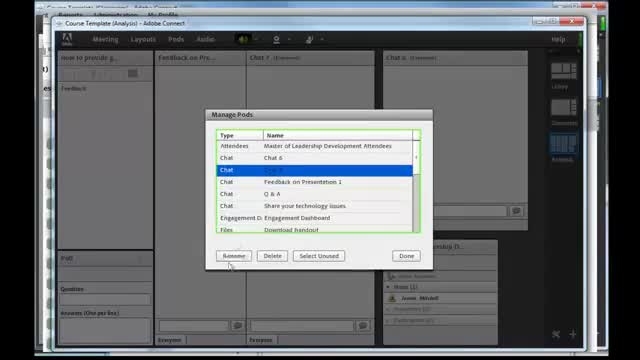
Task: Toggle the green speaker icon
Action: (243, 40)
